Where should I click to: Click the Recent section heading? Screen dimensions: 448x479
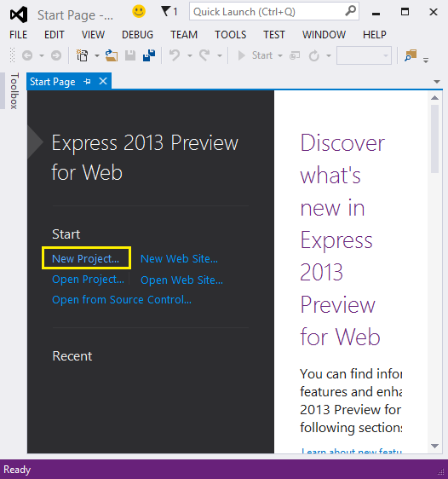click(72, 356)
